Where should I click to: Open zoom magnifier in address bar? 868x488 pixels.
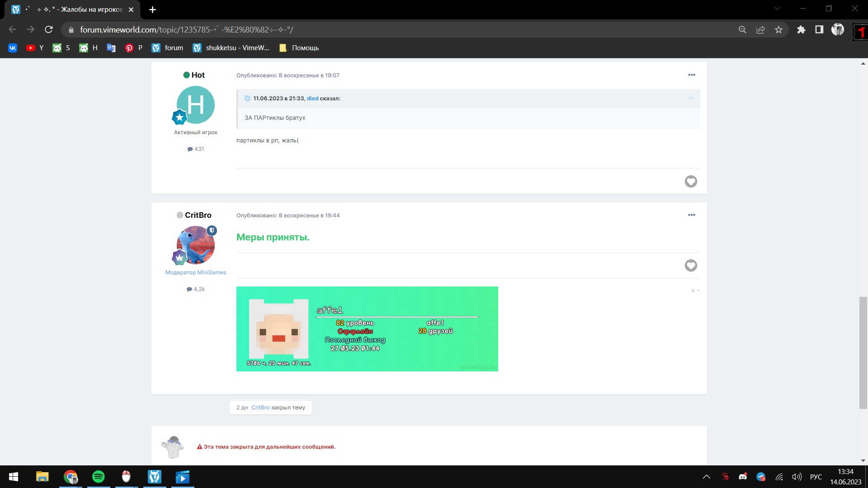pyautogui.click(x=742, y=30)
